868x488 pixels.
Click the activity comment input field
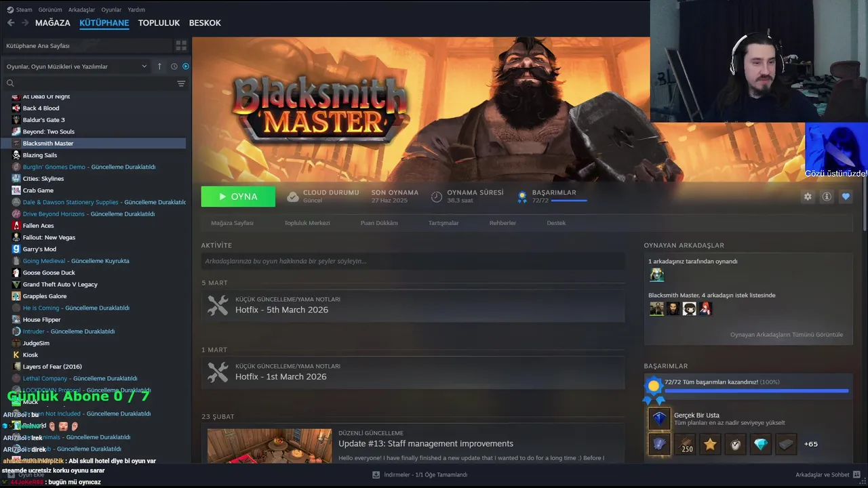pyautogui.click(x=413, y=261)
